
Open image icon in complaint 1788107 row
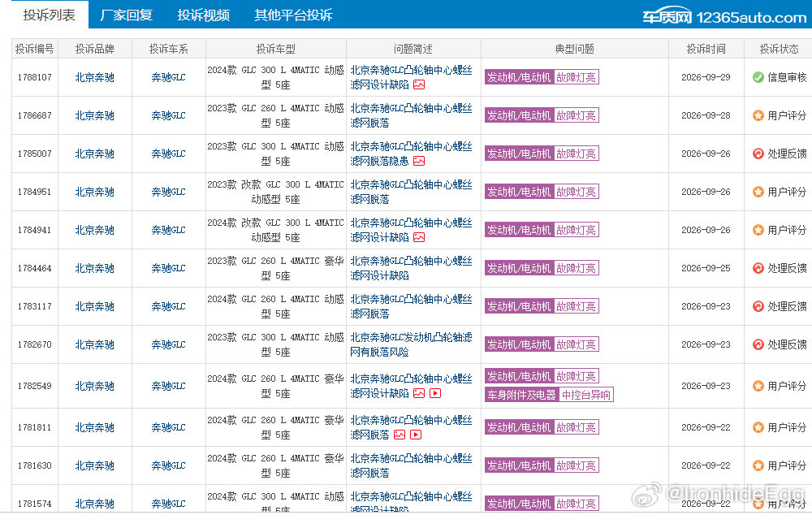[x=419, y=84]
